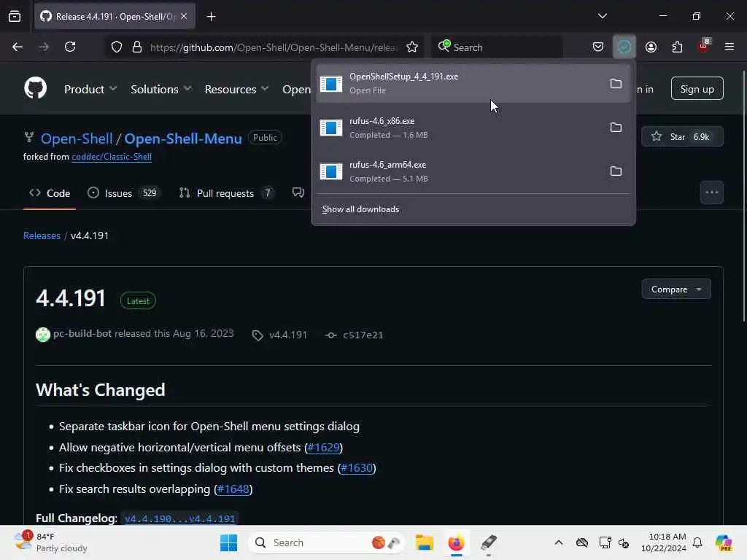Viewport: 747px width, 560px height.
Task: Toggle the Downloads toolbar button
Action: (624, 47)
